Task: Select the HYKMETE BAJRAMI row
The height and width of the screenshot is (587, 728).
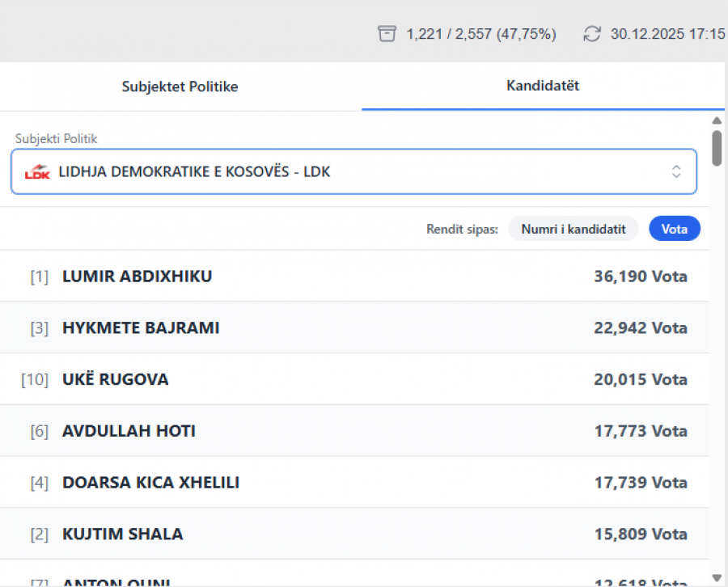Action: [x=354, y=327]
